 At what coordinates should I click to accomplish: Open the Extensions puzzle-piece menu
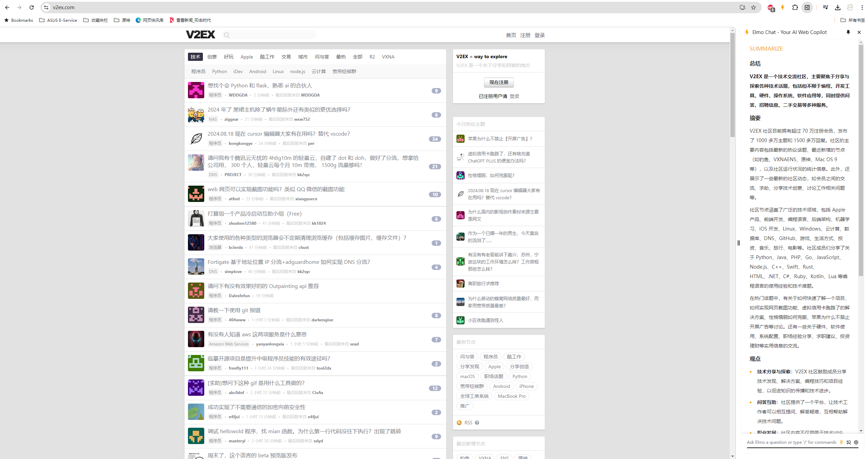795,7
